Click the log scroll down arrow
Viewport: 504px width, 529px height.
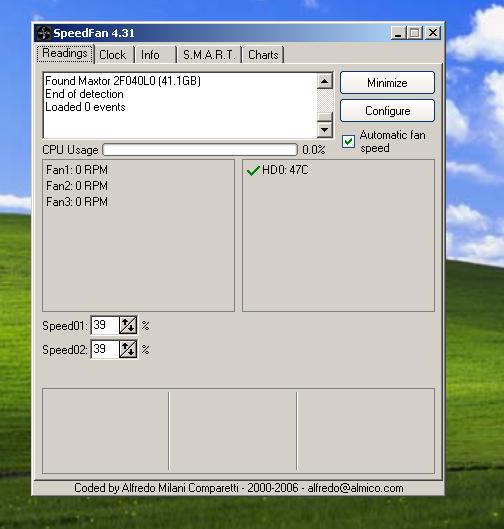click(x=325, y=130)
